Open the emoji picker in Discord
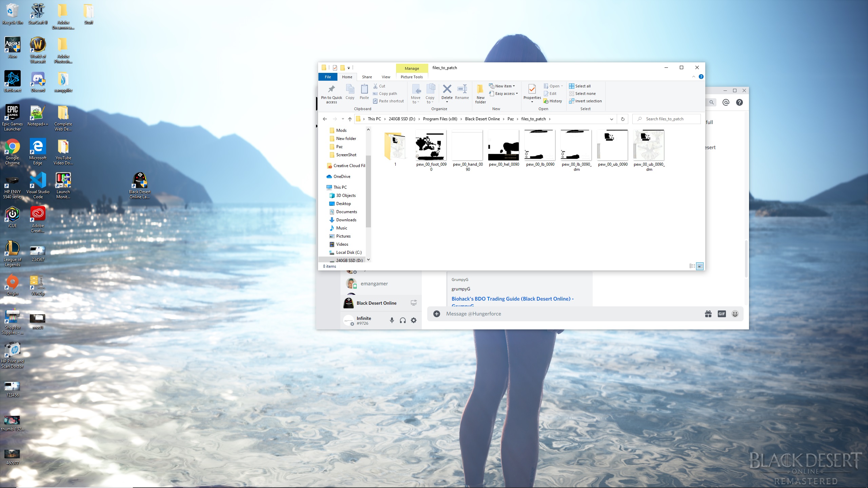Image resolution: width=868 pixels, height=488 pixels. (735, 314)
